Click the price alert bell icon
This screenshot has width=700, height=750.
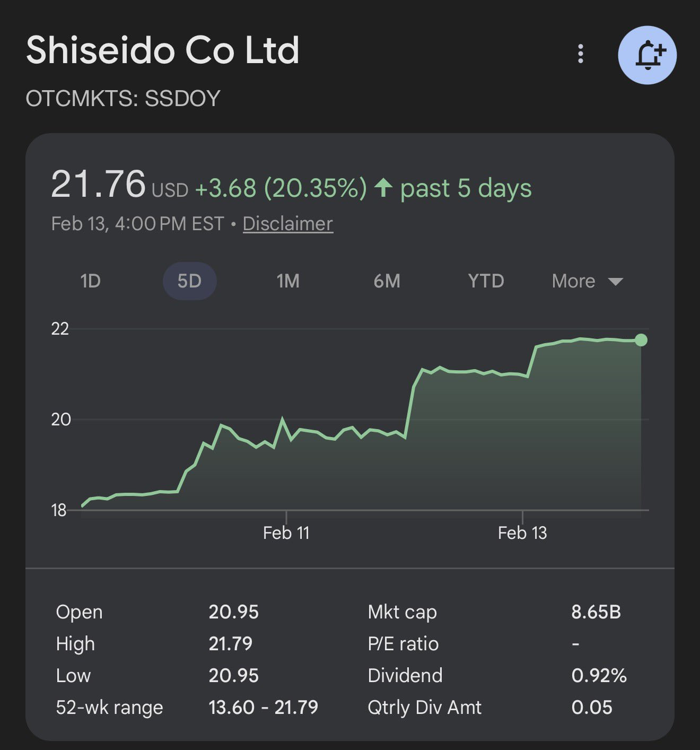coord(647,55)
